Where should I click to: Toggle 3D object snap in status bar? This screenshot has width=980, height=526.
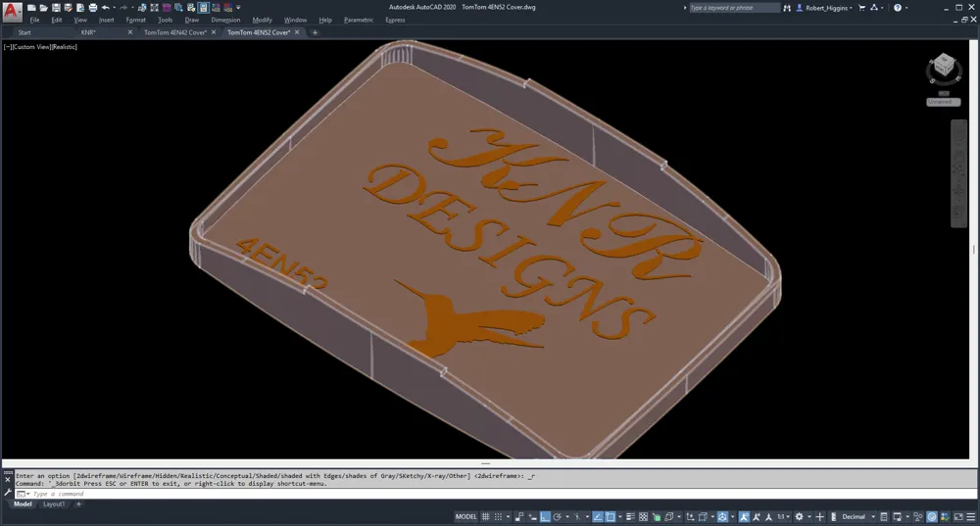[x=668, y=516]
